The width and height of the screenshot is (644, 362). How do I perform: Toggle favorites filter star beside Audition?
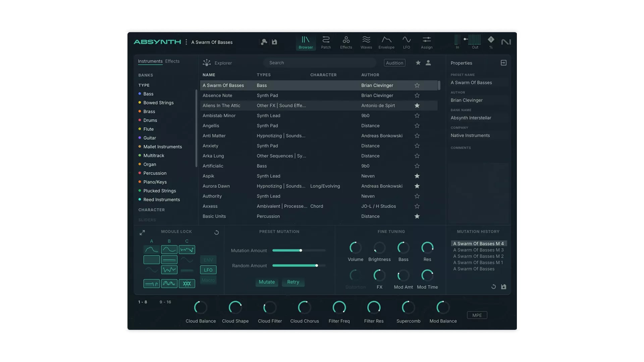point(418,63)
